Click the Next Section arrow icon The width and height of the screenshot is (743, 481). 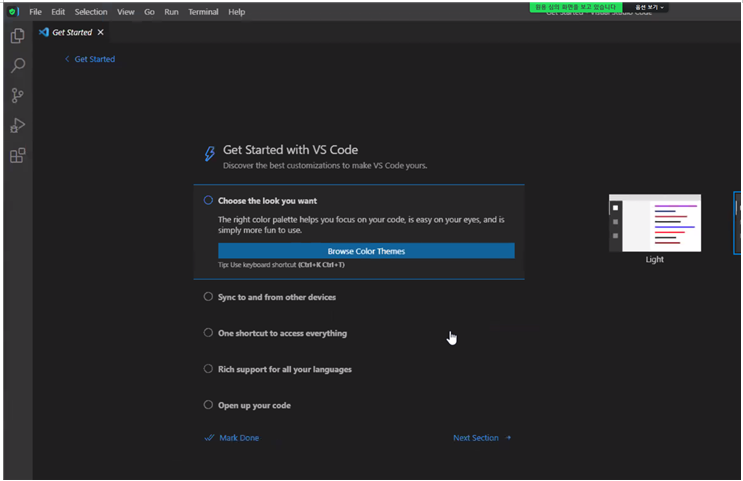pos(508,438)
